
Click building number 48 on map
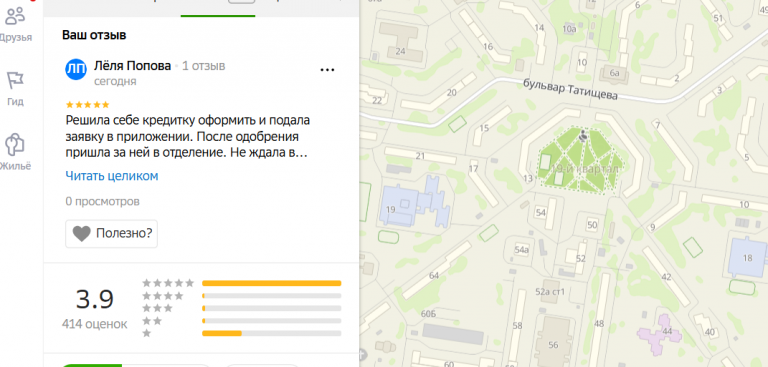(x=599, y=323)
